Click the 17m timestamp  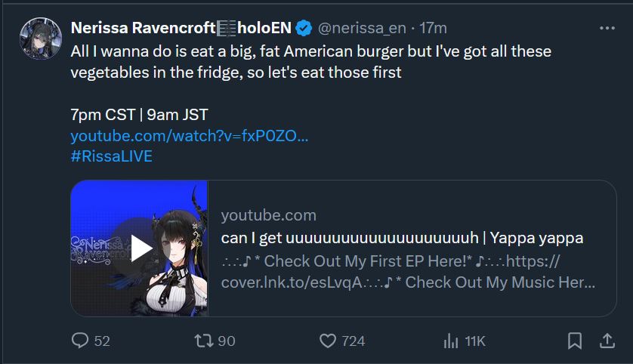[434, 29]
